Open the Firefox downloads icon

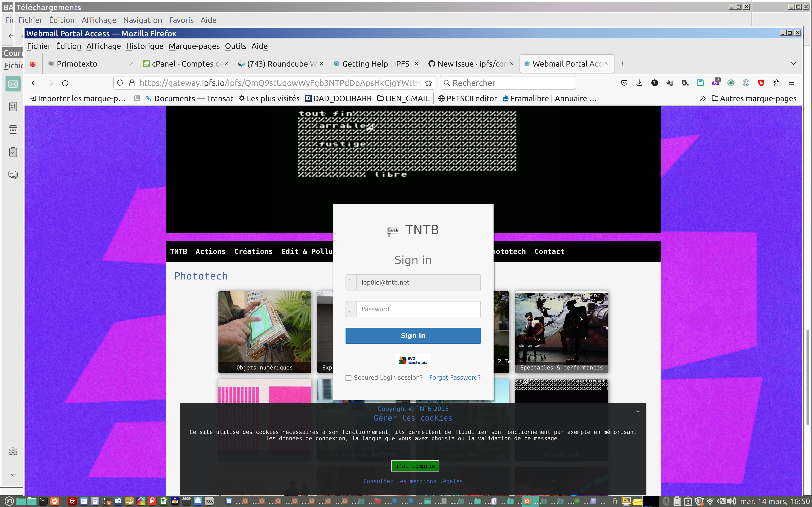639,83
